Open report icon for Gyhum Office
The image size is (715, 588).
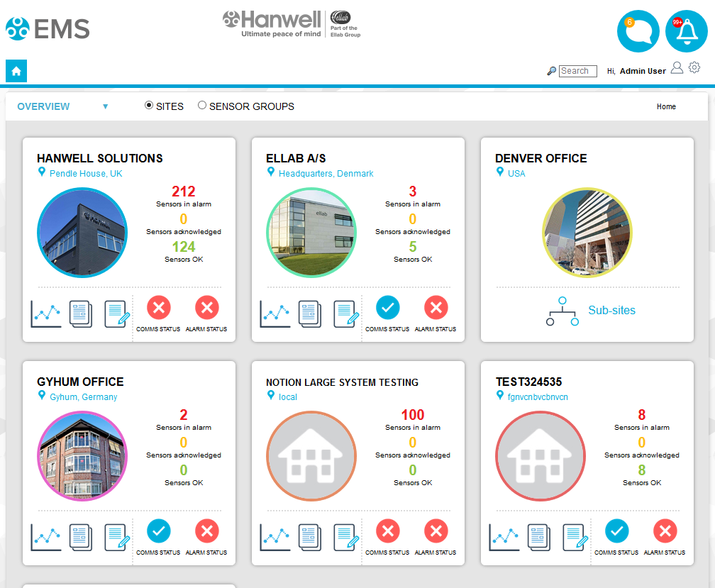(x=81, y=537)
